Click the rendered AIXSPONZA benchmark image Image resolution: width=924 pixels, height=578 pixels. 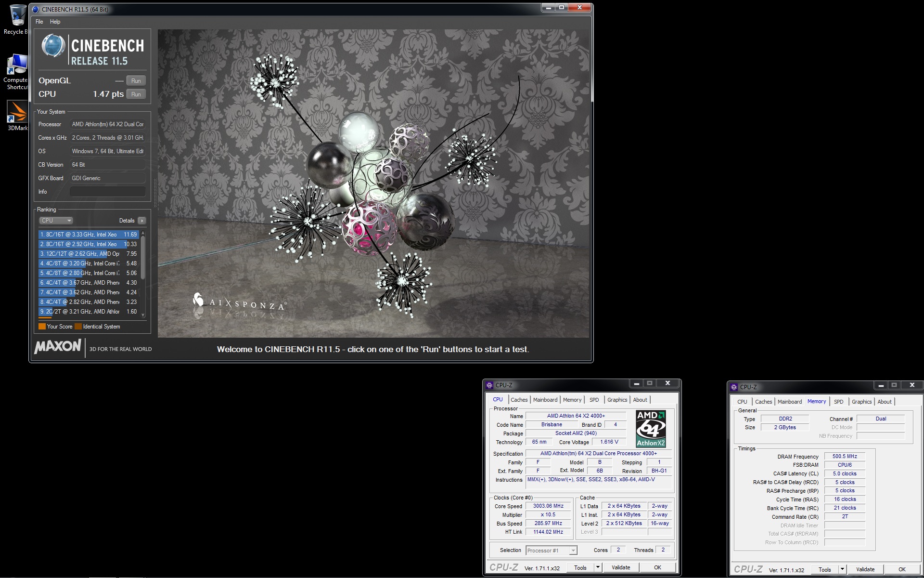[x=373, y=184]
